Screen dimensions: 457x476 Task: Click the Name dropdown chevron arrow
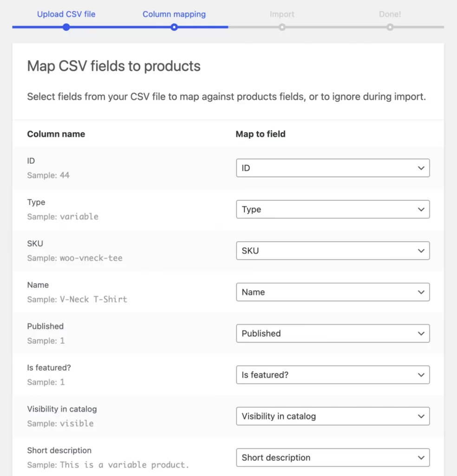(x=421, y=292)
